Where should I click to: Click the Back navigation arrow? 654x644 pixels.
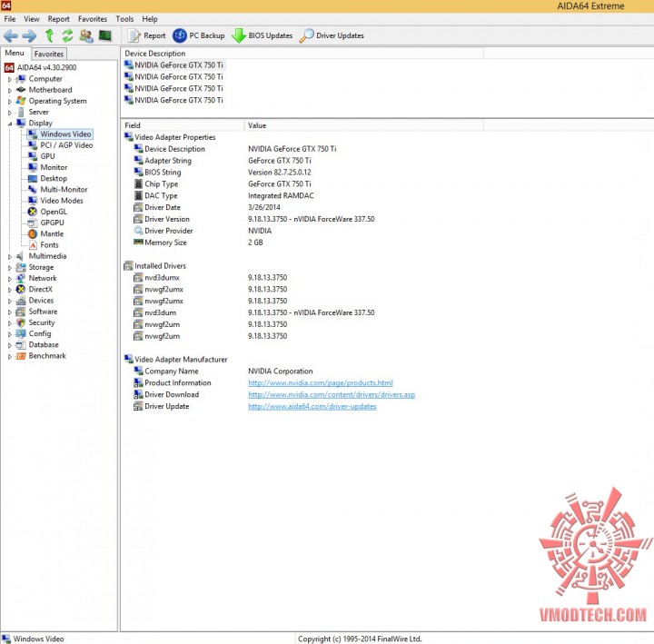pyautogui.click(x=10, y=35)
